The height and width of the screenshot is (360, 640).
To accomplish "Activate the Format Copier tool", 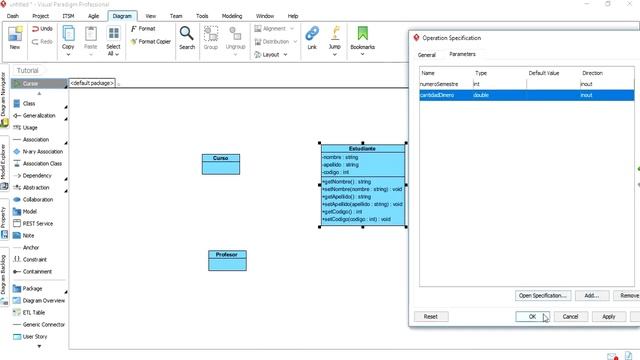I will [x=151, y=42].
